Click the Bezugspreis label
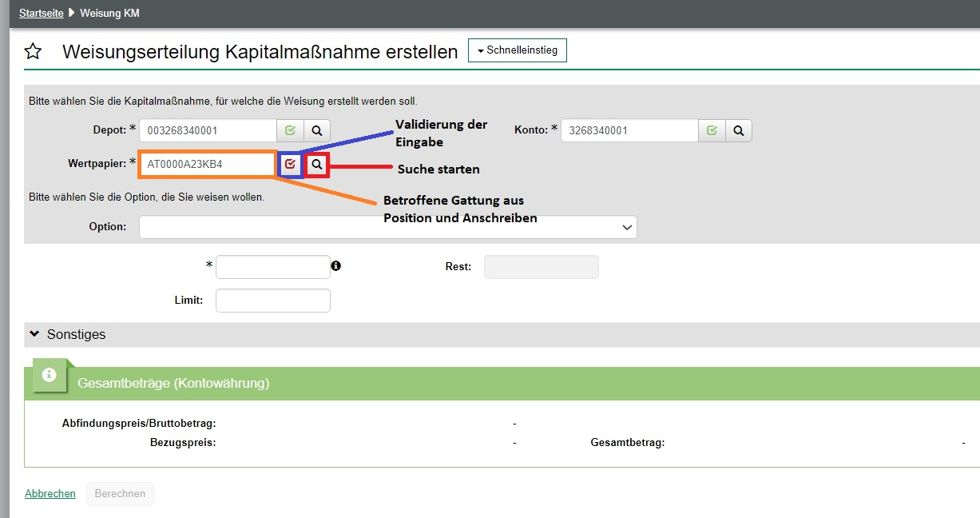 pos(183,442)
